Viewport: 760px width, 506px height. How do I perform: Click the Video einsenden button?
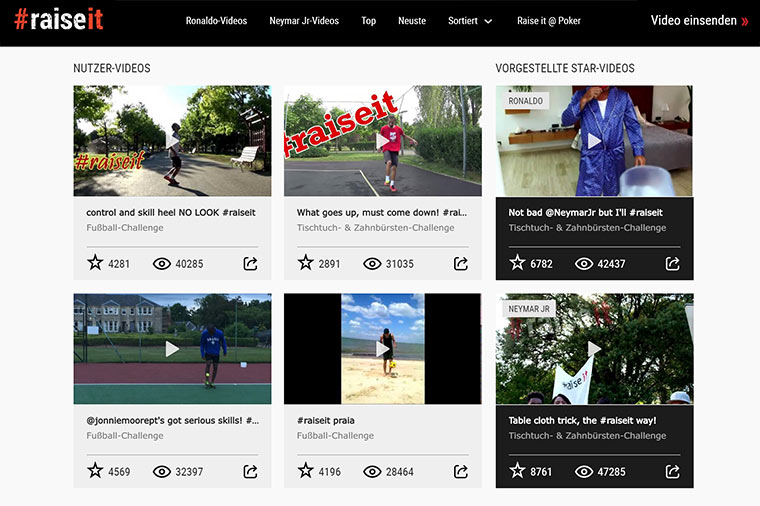[x=699, y=21]
